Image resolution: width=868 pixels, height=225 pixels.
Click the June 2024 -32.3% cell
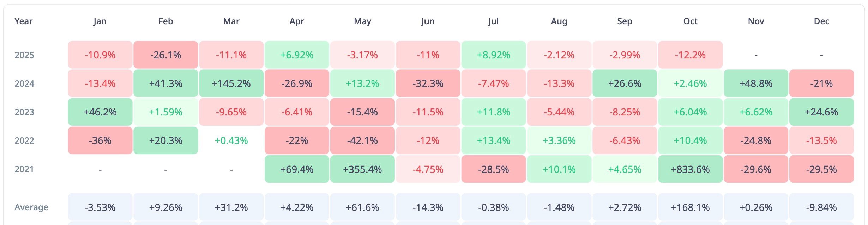click(x=428, y=83)
